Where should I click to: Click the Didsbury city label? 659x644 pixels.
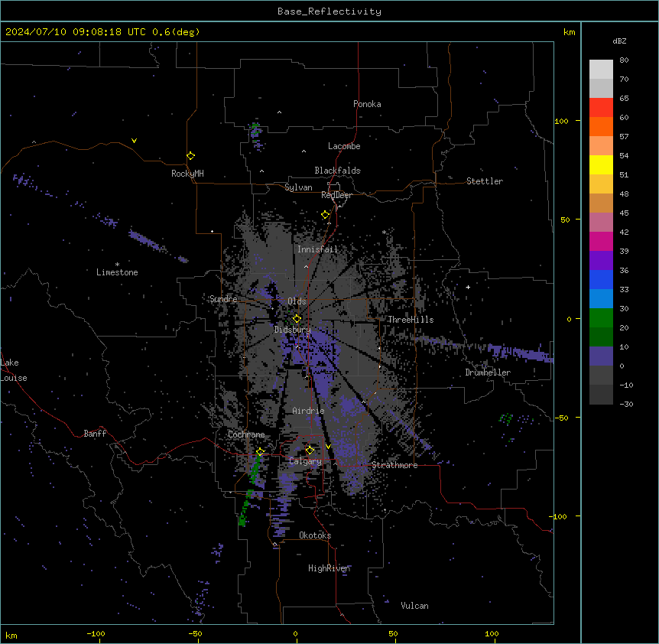[x=292, y=330]
